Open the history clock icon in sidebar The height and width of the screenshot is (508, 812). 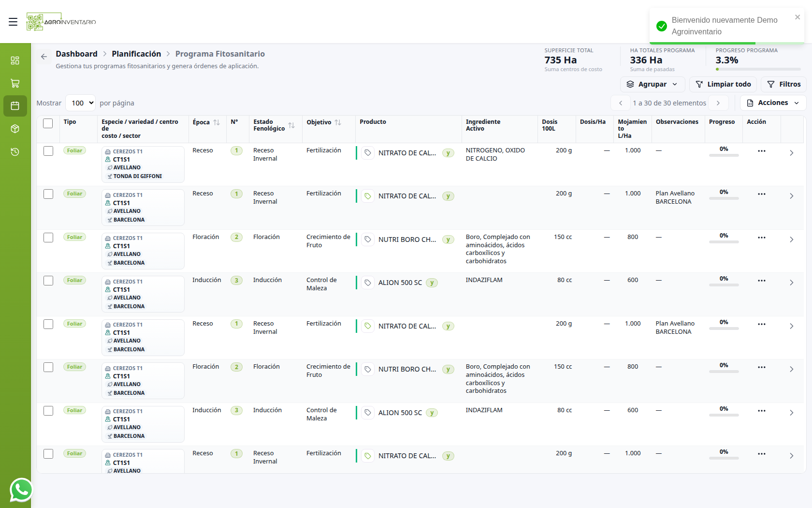(x=15, y=151)
